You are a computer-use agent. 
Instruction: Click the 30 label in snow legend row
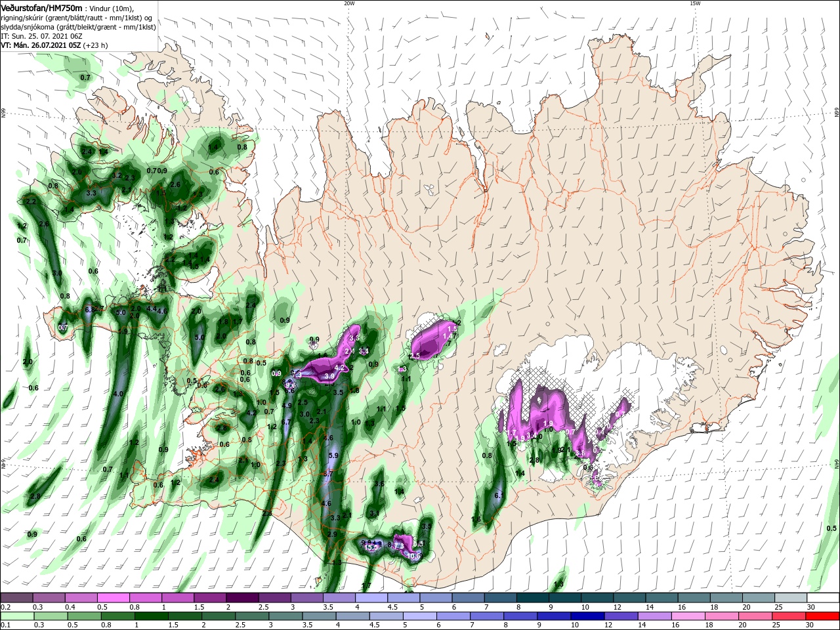pyautogui.click(x=811, y=607)
